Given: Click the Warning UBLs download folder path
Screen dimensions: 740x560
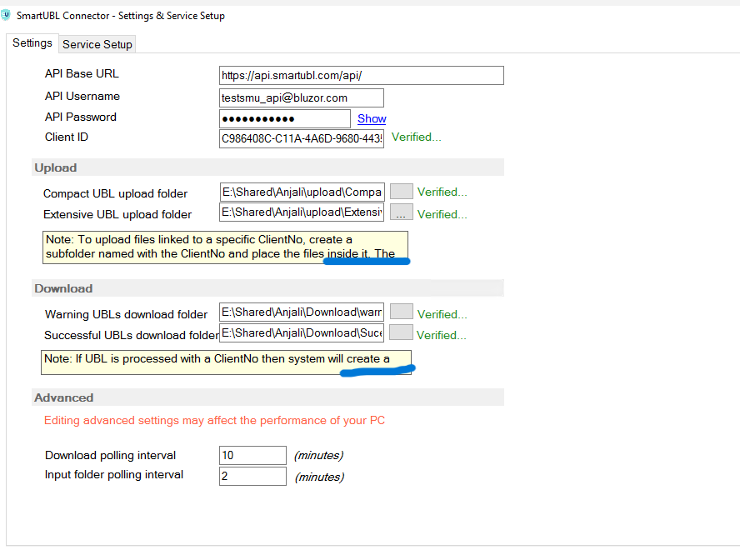Looking at the screenshot, I should pos(302,313).
